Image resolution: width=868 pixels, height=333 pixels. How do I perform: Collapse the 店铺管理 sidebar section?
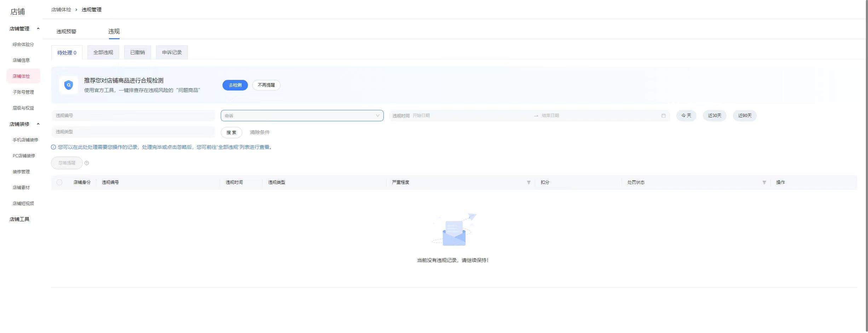click(38, 29)
